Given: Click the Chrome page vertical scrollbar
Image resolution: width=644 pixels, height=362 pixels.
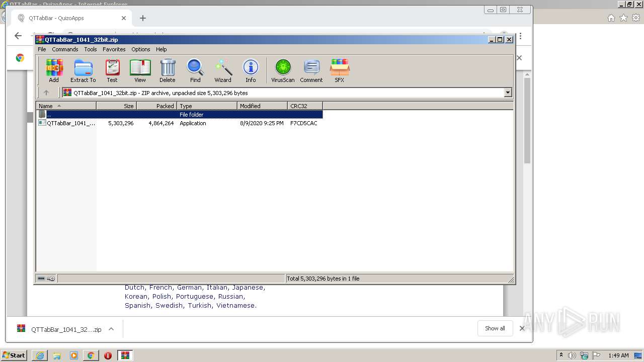Looking at the screenshot, I should point(527,121).
